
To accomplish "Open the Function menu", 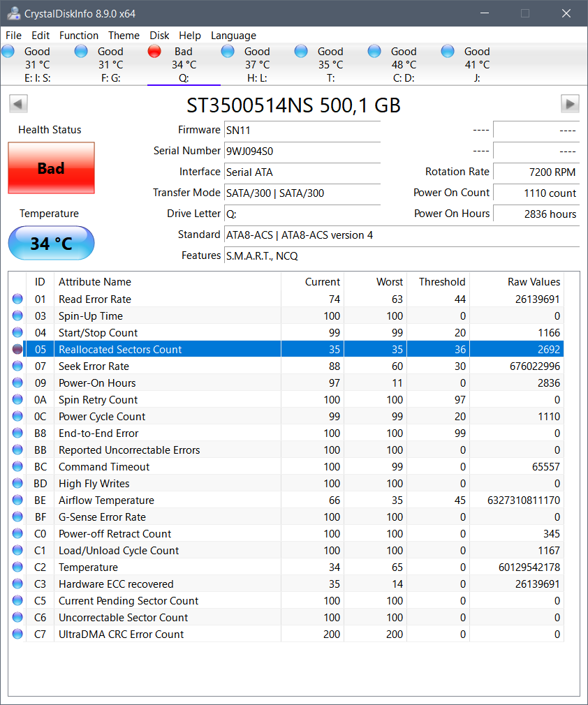I will 79,36.
